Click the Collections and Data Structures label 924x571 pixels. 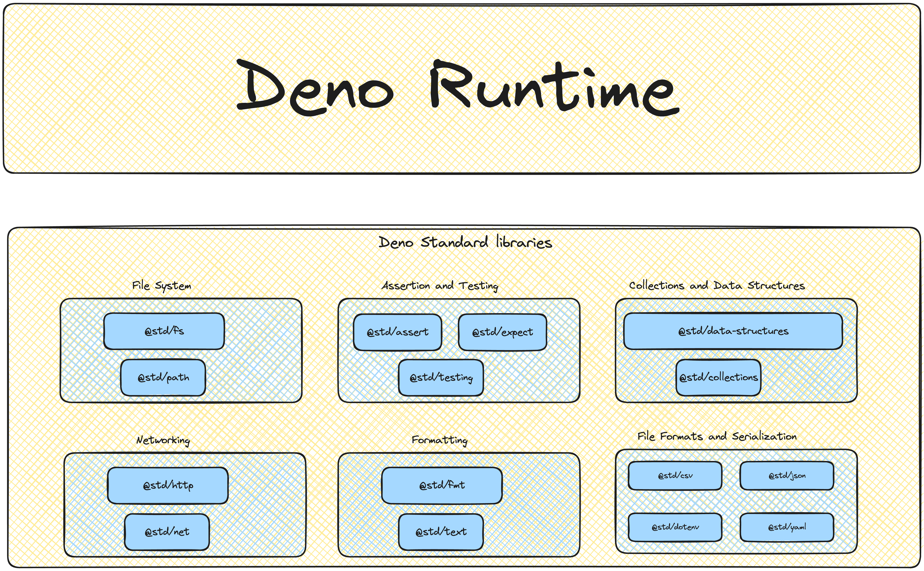(x=717, y=285)
